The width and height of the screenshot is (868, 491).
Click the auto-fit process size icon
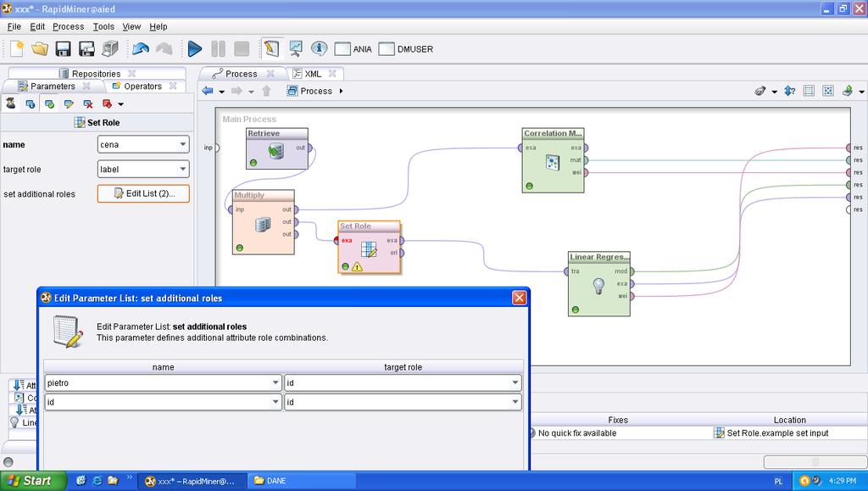point(827,91)
